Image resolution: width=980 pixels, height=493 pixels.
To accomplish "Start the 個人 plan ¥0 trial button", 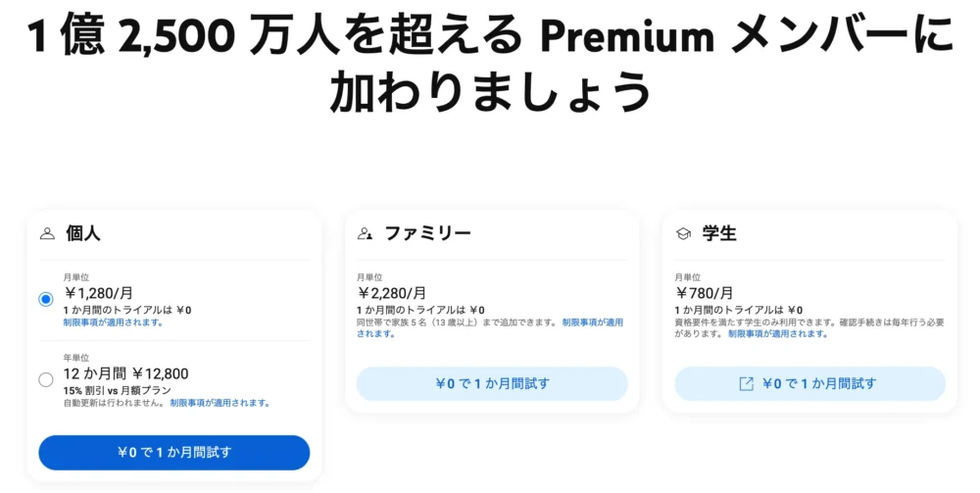I will [x=174, y=453].
